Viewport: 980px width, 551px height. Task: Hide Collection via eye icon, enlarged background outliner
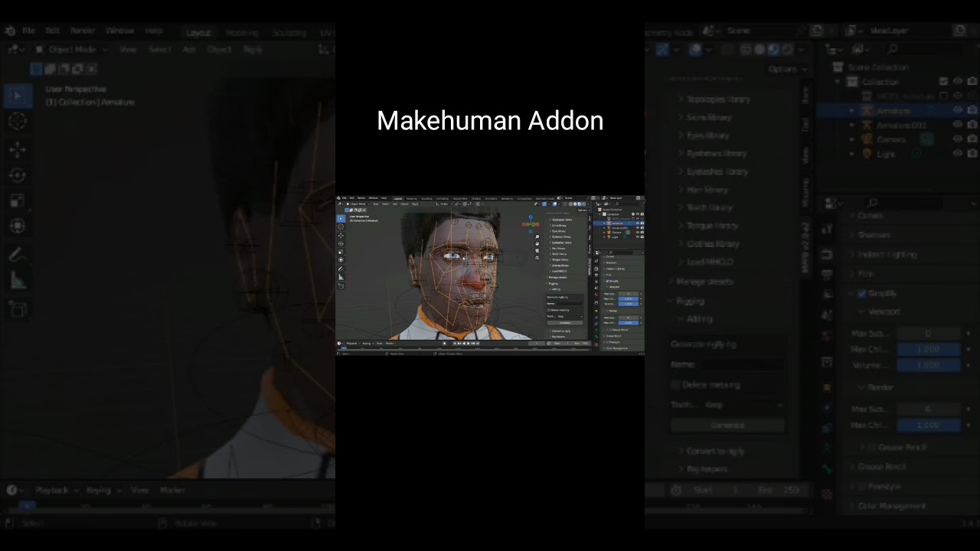958,81
